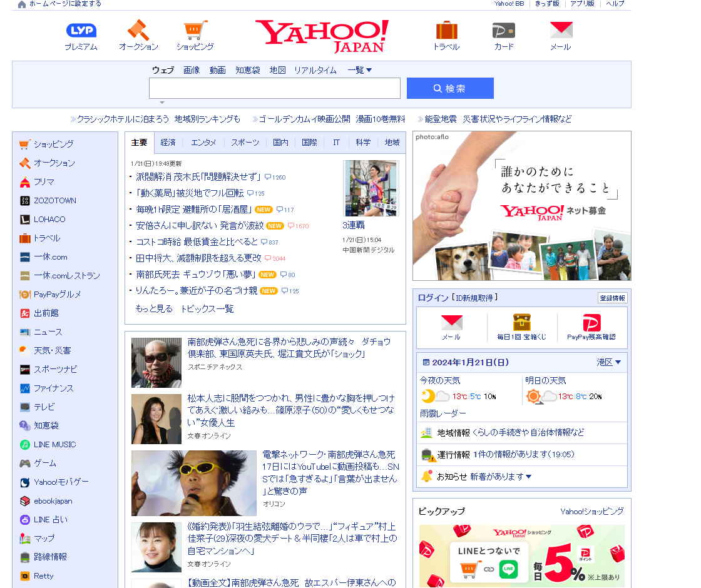
Task: Click the home icon for set-as-homepage
Action: tap(21, 4)
